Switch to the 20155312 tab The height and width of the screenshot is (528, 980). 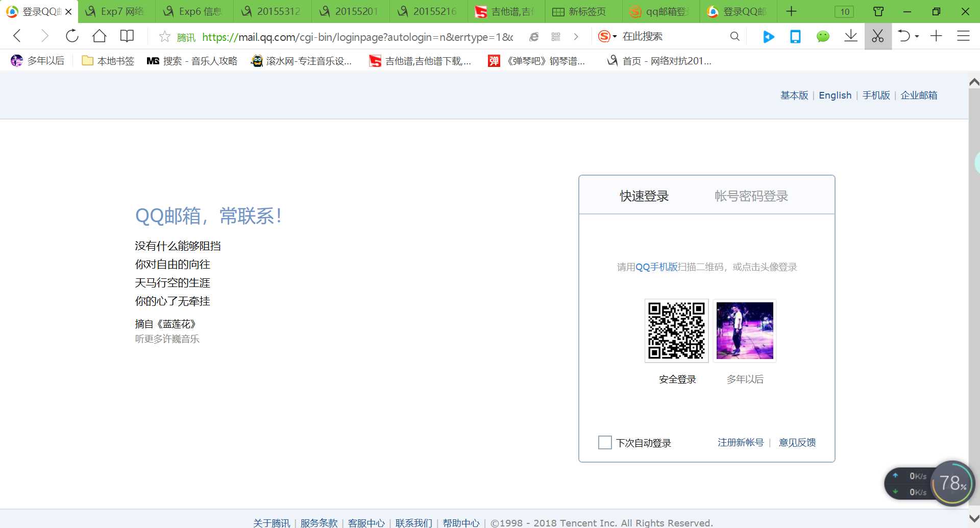tap(273, 11)
